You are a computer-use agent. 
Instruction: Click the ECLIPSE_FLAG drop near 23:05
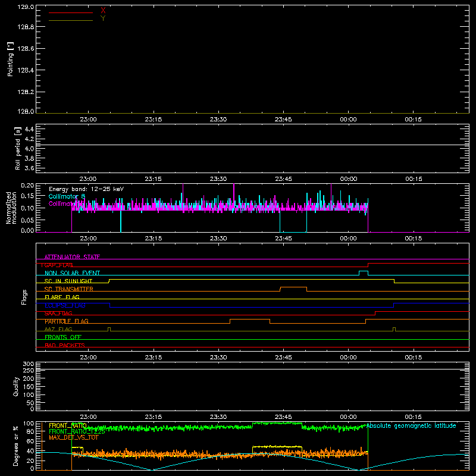[x=110, y=305]
